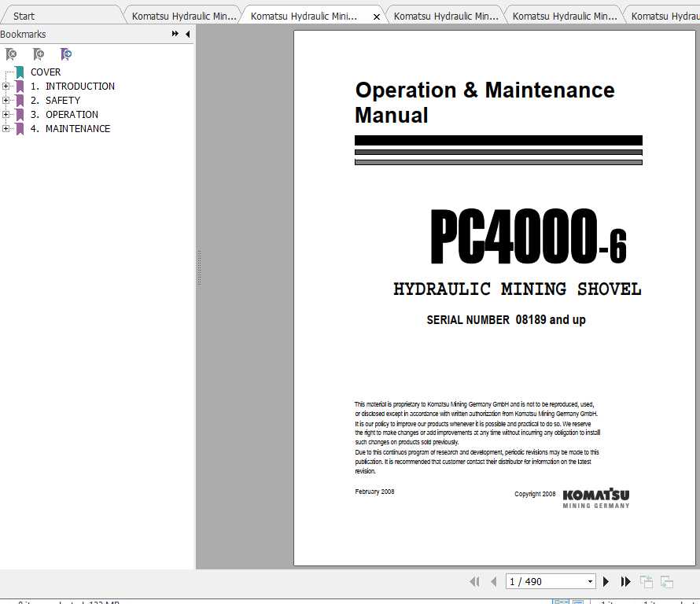Click the delete bookmark icon
Screen dimensions: 700x604
pyautogui.click(x=11, y=54)
